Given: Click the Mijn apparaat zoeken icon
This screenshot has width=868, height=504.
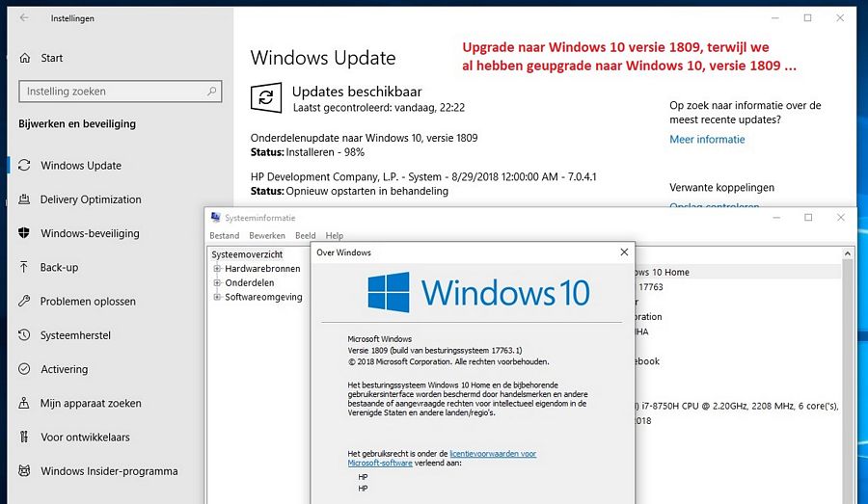Looking at the screenshot, I should pos(24,403).
